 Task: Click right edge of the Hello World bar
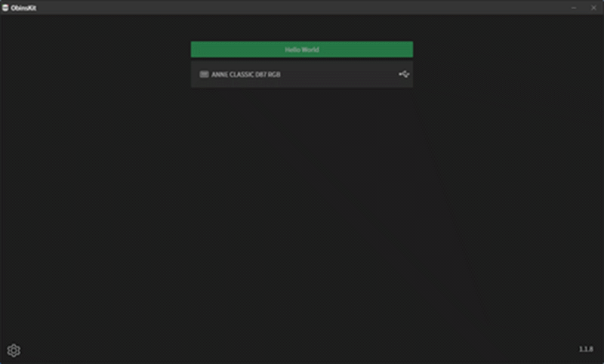409,49
